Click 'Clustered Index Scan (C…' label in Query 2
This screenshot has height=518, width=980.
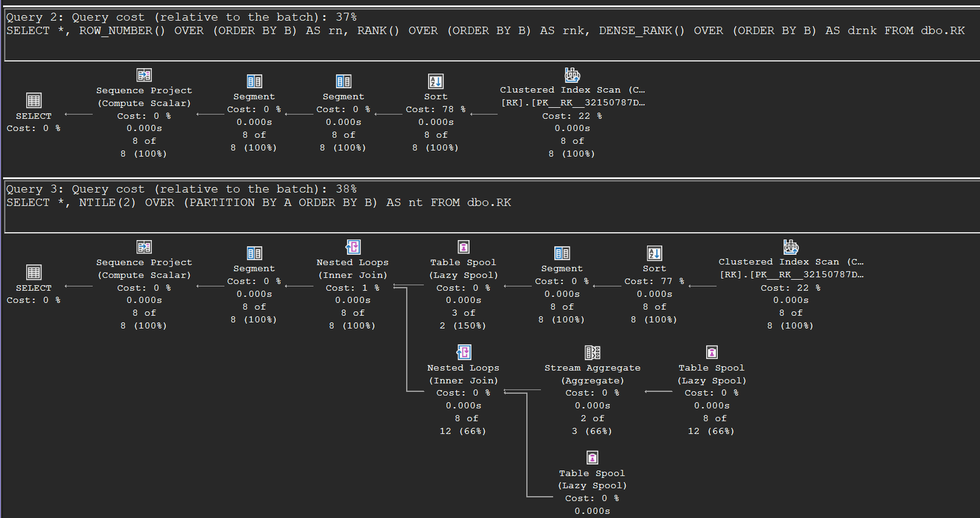pos(573,90)
